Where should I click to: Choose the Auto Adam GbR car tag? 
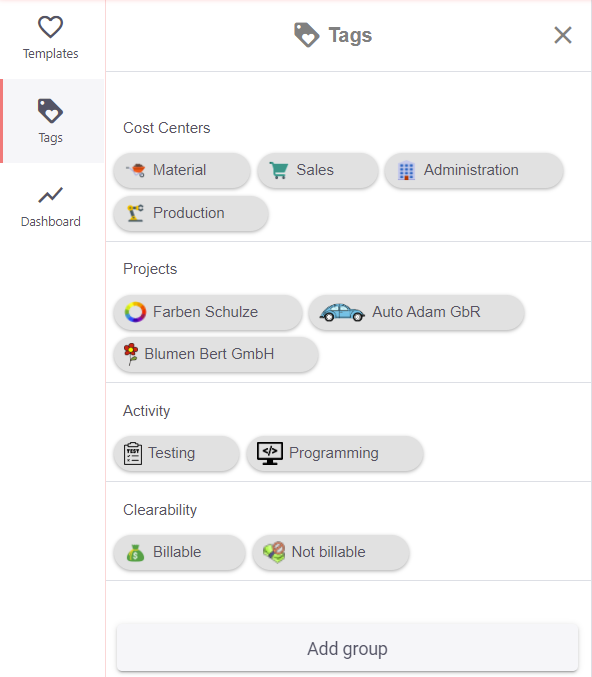click(x=416, y=312)
